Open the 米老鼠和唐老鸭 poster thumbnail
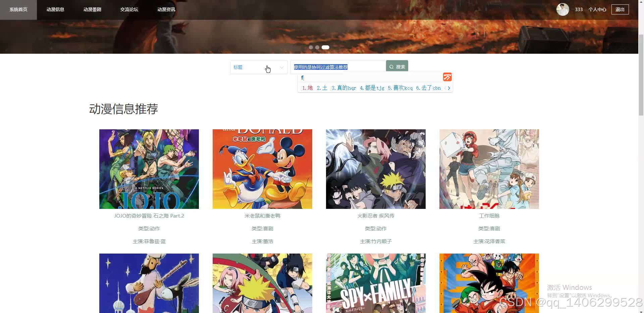644x313 pixels. coord(262,169)
